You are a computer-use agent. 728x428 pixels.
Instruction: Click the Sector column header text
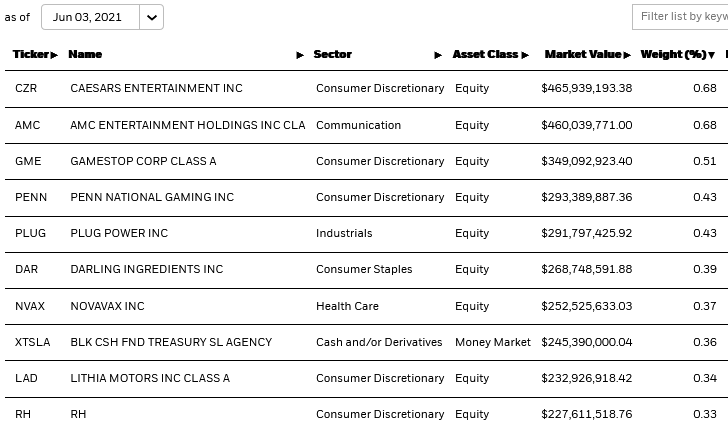(x=332, y=54)
